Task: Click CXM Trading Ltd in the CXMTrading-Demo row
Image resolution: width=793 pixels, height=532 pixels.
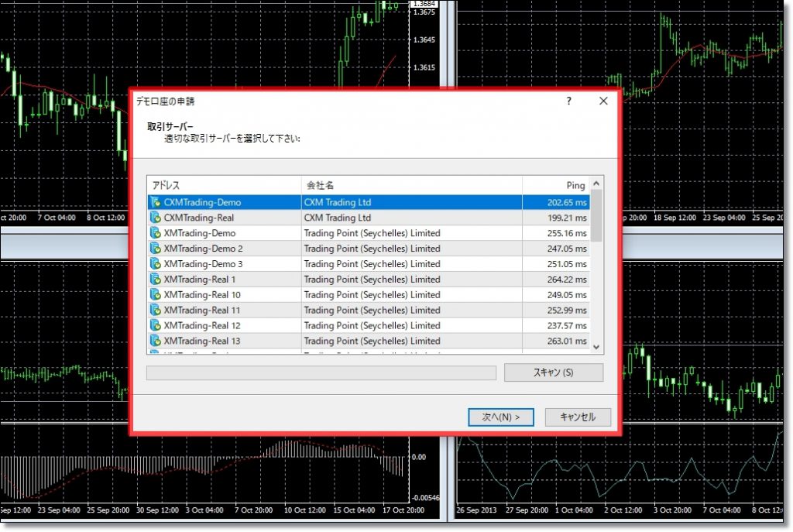Action: pos(338,202)
